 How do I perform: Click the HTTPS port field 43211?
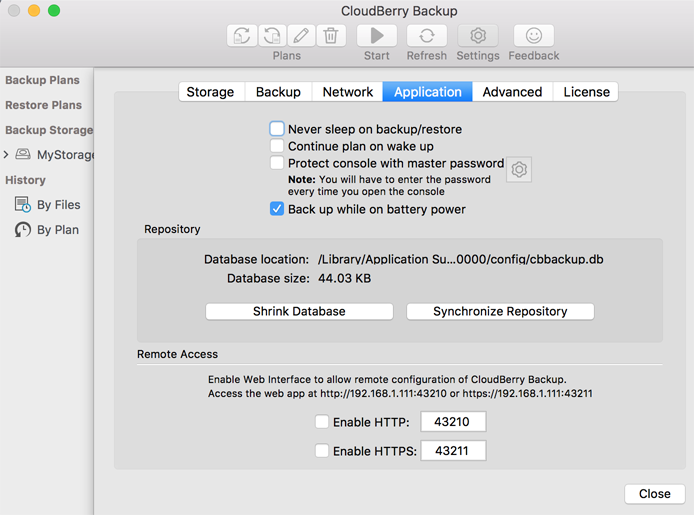click(453, 450)
